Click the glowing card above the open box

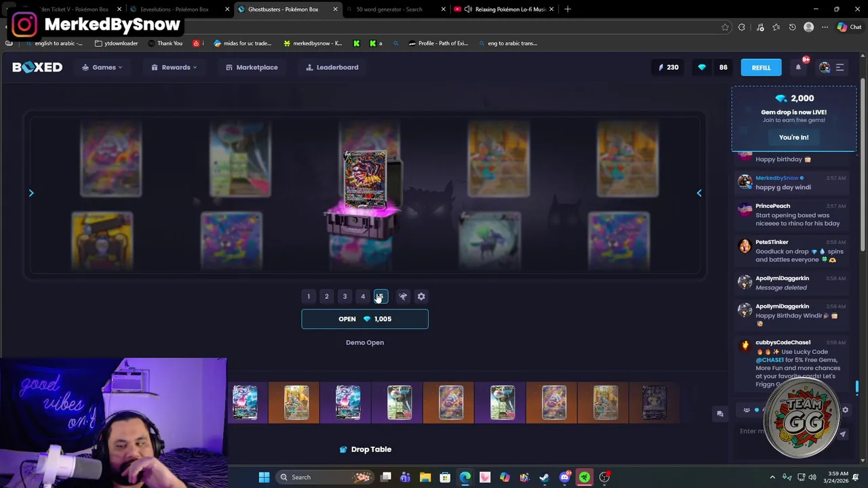click(x=365, y=180)
